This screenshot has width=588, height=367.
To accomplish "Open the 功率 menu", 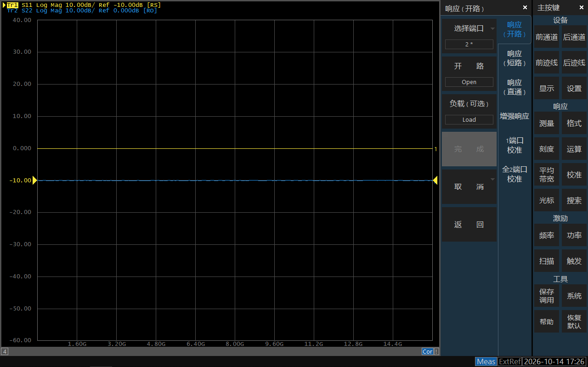I will pos(574,236).
